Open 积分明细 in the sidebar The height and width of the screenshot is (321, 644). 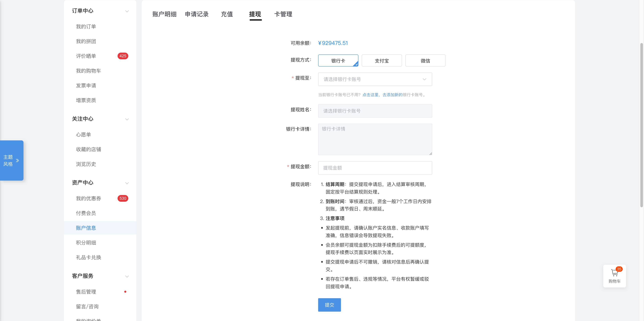pyautogui.click(x=86, y=243)
